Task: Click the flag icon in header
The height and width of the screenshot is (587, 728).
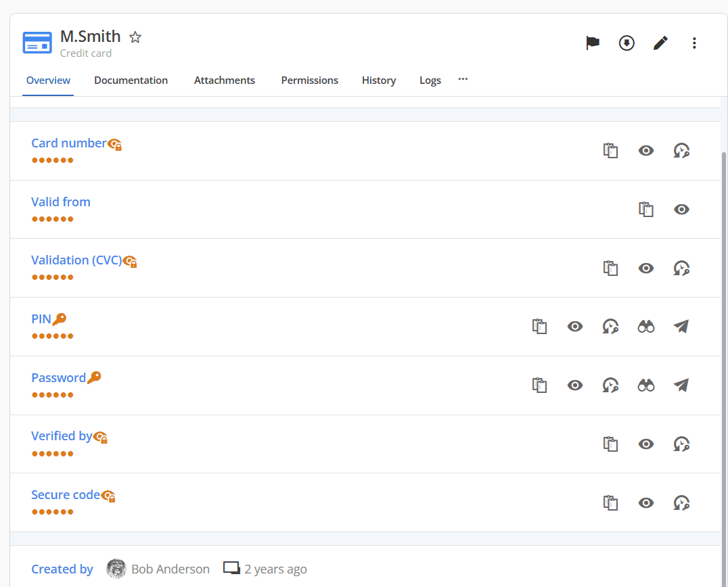Action: pyautogui.click(x=593, y=43)
